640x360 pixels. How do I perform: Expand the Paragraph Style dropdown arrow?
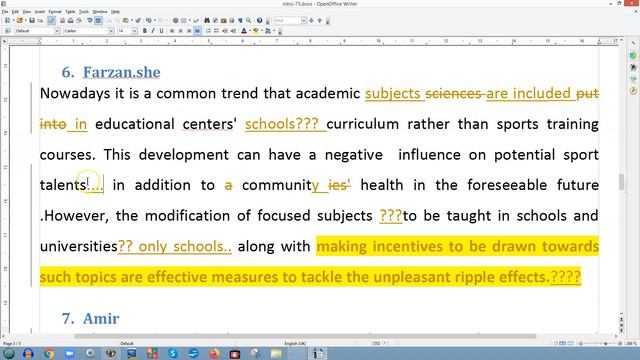57,31
